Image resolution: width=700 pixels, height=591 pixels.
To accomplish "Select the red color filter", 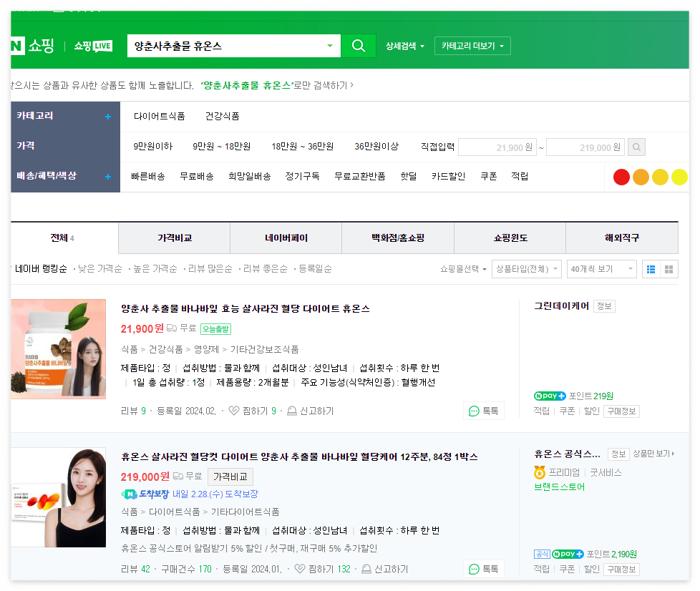I will [621, 177].
